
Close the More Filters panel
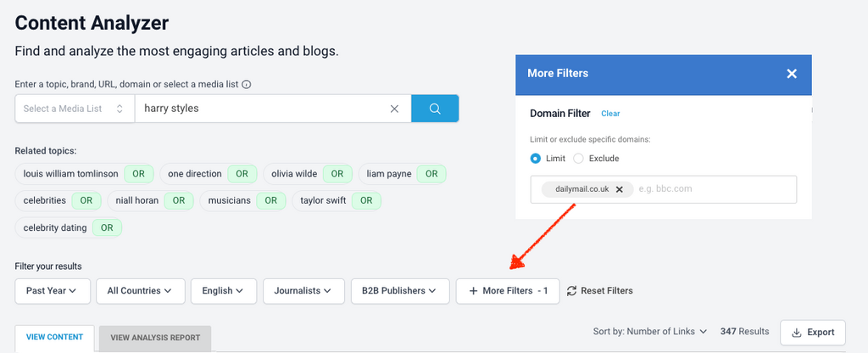[792, 74]
